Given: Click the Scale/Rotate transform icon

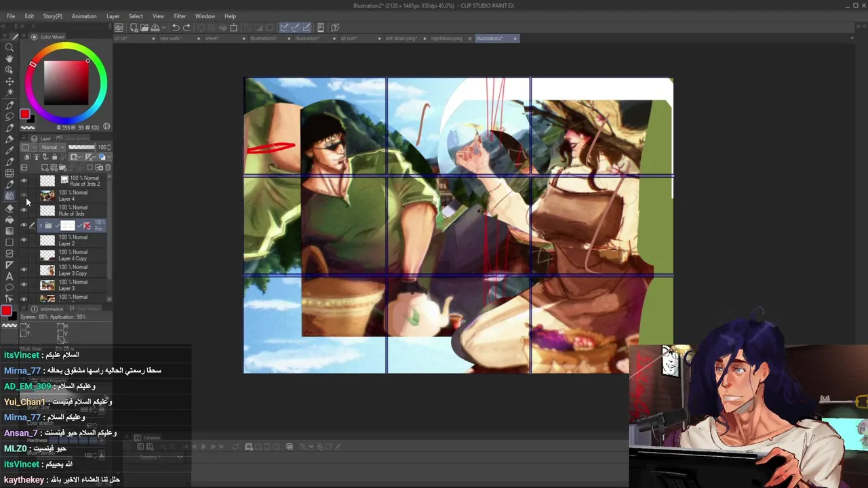Looking at the screenshot, I should [x=234, y=28].
